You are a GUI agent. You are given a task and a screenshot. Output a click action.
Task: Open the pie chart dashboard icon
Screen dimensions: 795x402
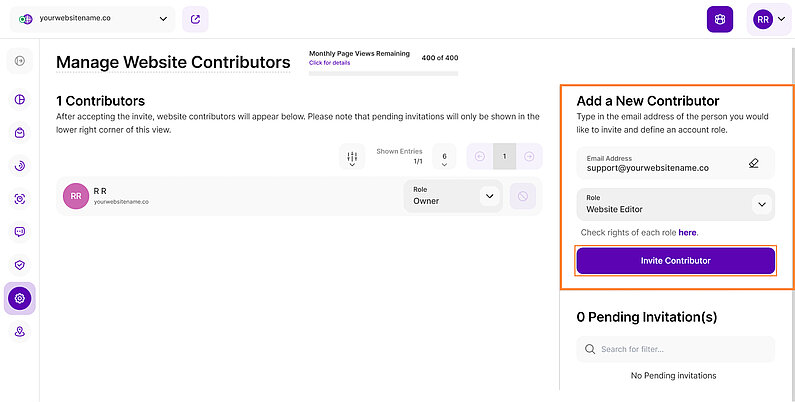tap(20, 99)
